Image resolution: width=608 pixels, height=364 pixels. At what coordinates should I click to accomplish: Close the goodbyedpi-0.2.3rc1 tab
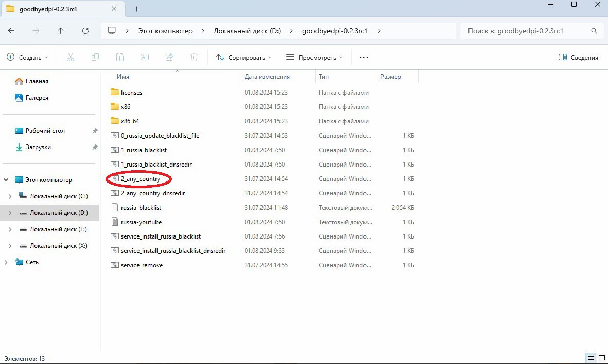tap(114, 9)
